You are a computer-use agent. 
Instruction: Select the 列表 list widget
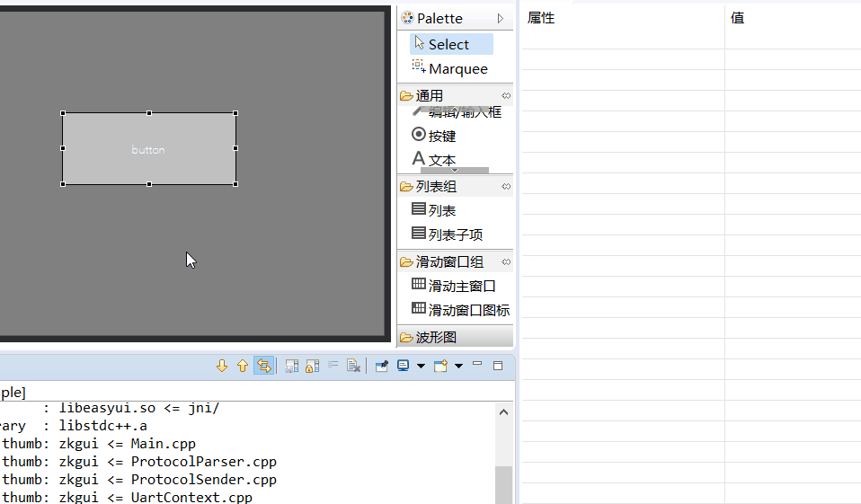pyautogui.click(x=434, y=209)
